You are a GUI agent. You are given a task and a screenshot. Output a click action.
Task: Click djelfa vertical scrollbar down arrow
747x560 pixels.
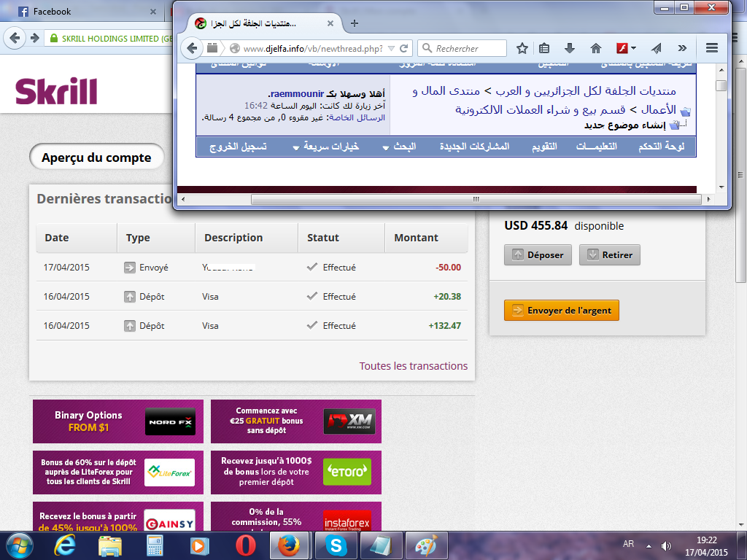pyautogui.click(x=721, y=187)
